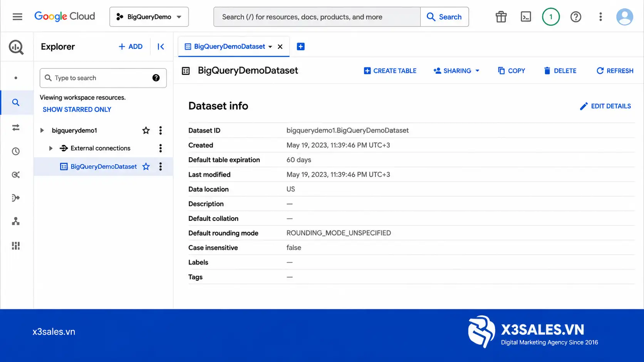Expand the External connections tree node

pos(50,148)
